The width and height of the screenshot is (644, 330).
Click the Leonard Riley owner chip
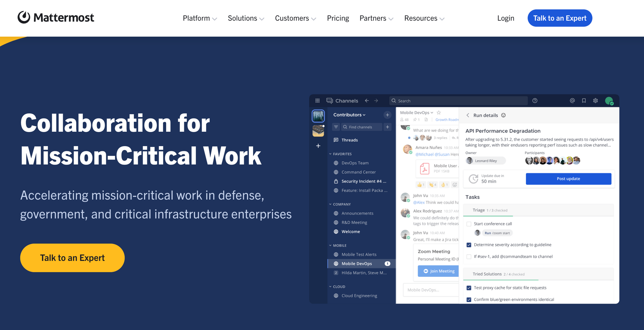tap(486, 161)
